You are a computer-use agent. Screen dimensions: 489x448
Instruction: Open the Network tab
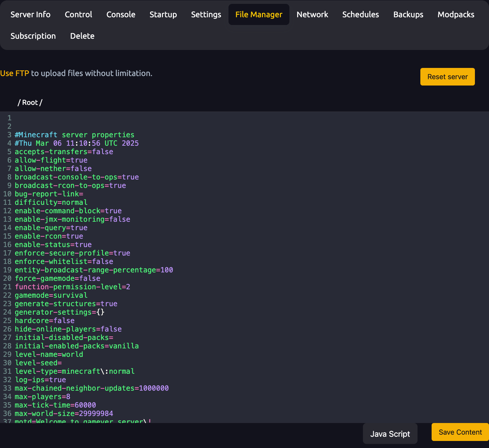pos(312,14)
